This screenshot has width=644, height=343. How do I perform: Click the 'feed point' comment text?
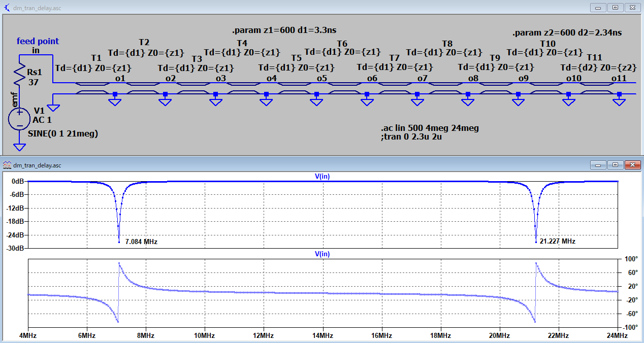(38, 41)
